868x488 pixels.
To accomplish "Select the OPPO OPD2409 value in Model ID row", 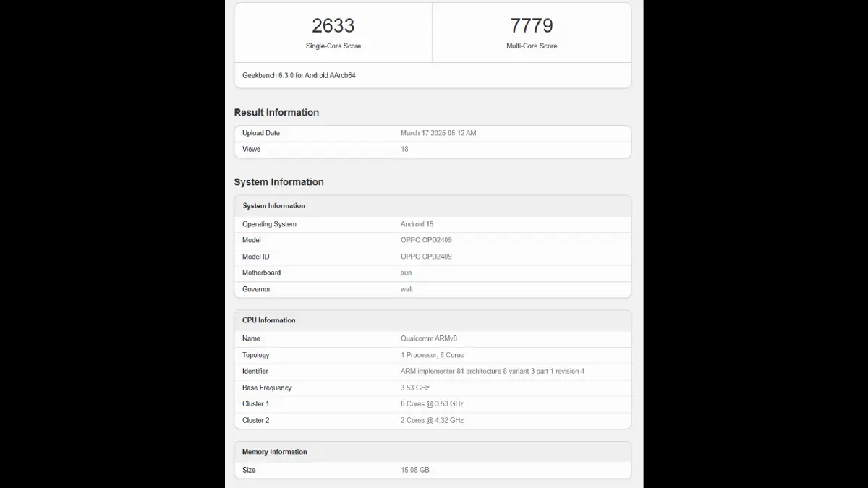I will coord(426,257).
